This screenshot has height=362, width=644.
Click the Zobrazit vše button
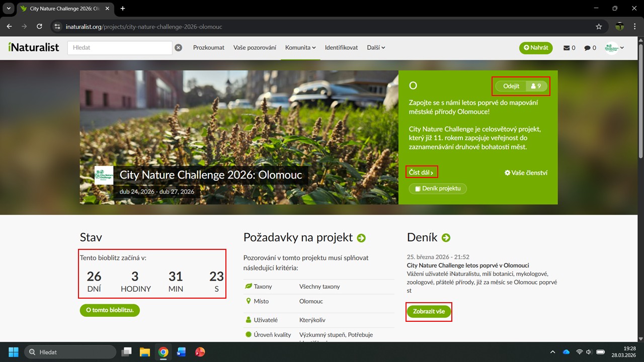tap(429, 312)
